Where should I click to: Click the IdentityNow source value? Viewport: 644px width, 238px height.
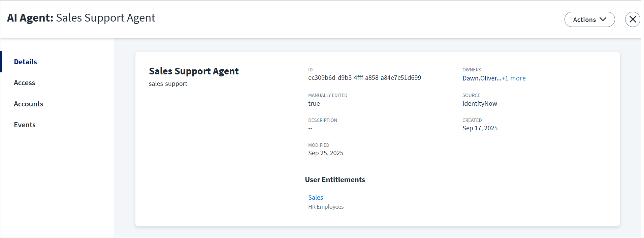(x=480, y=104)
